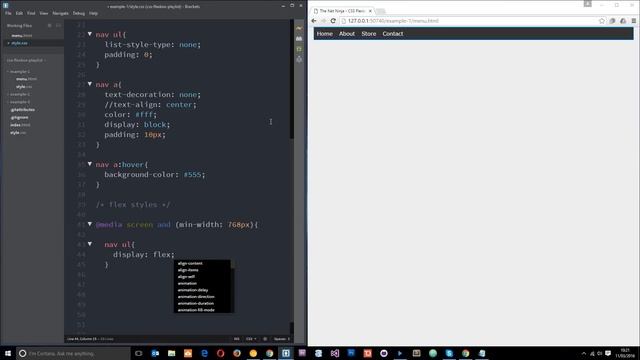
Task: Open the Navigate menu in Brackets
Action: click(60, 13)
